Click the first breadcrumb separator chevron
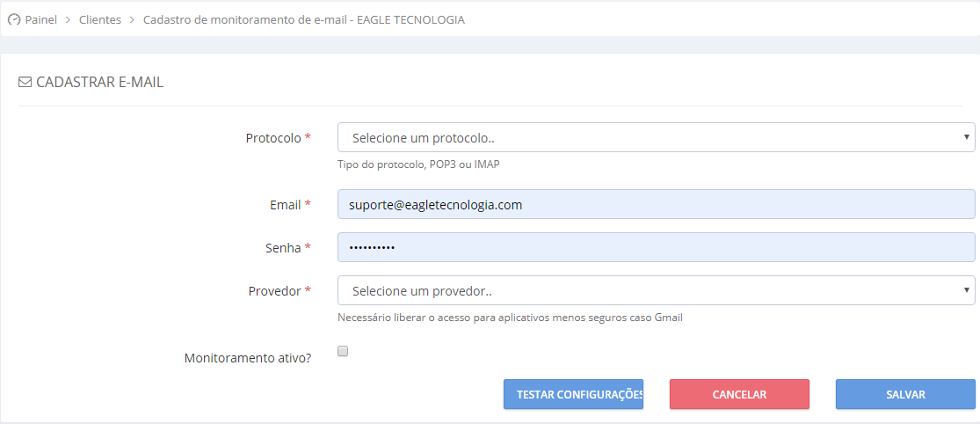Screen dimensions: 980x424 [69, 20]
